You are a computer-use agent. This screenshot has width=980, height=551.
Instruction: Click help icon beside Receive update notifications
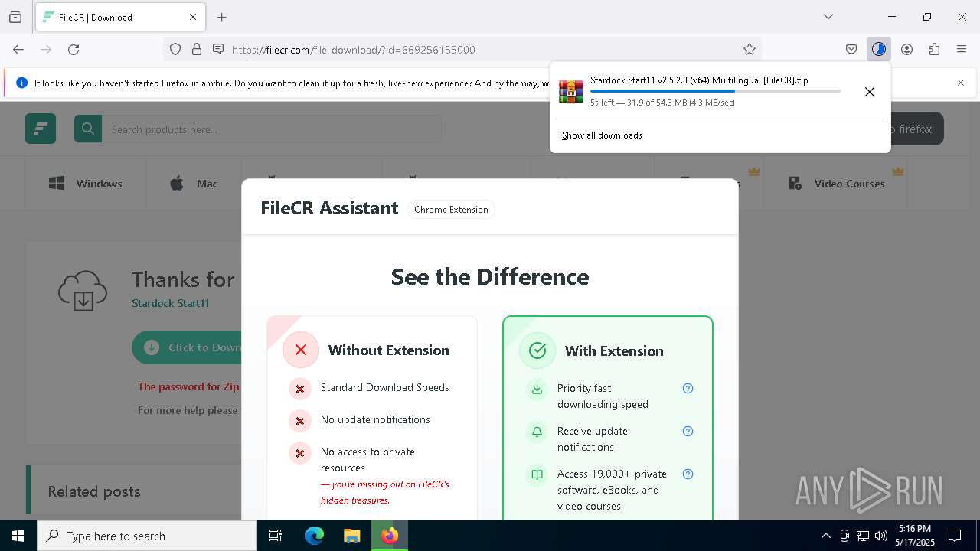688,431
